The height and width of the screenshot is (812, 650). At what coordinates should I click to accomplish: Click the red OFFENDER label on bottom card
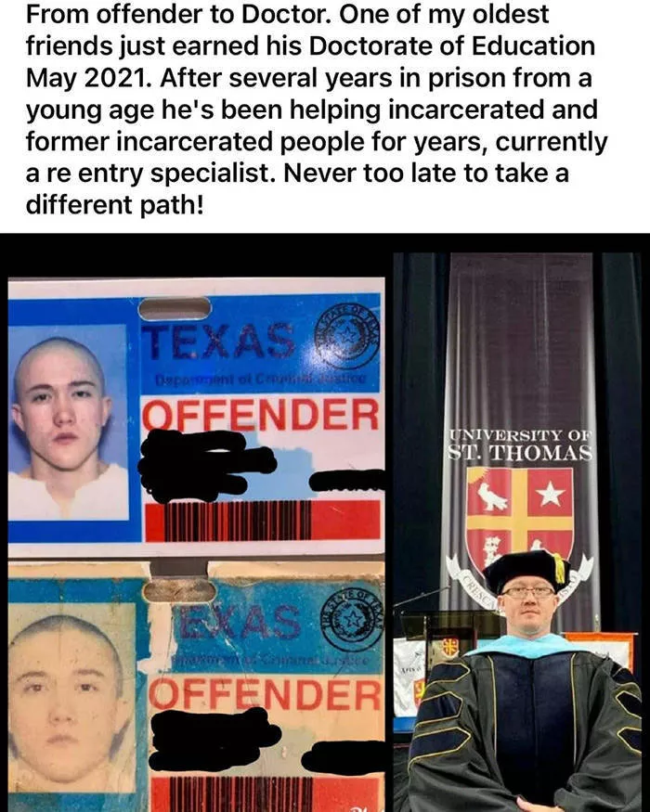[x=266, y=695]
